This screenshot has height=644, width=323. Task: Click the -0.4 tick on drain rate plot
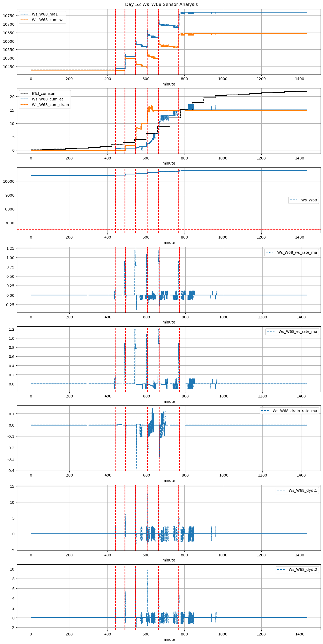coord(11,471)
